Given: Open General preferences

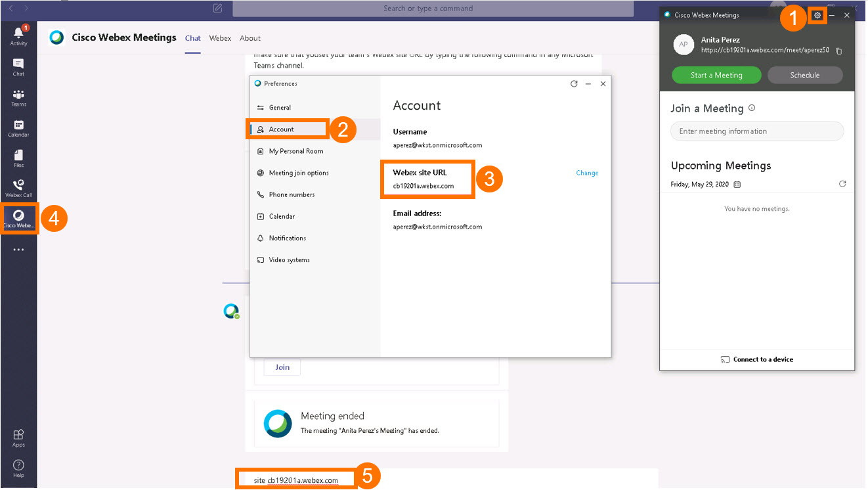Looking at the screenshot, I should (x=315, y=108).
